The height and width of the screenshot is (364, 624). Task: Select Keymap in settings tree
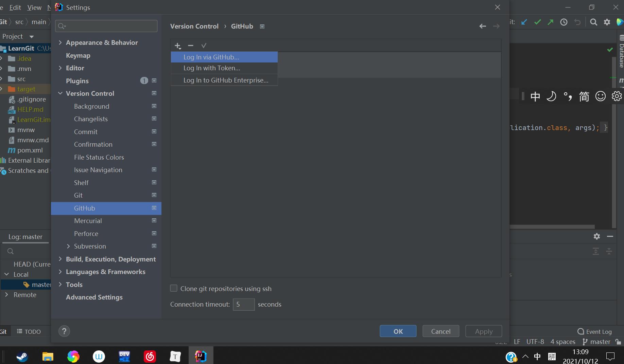pyautogui.click(x=78, y=55)
